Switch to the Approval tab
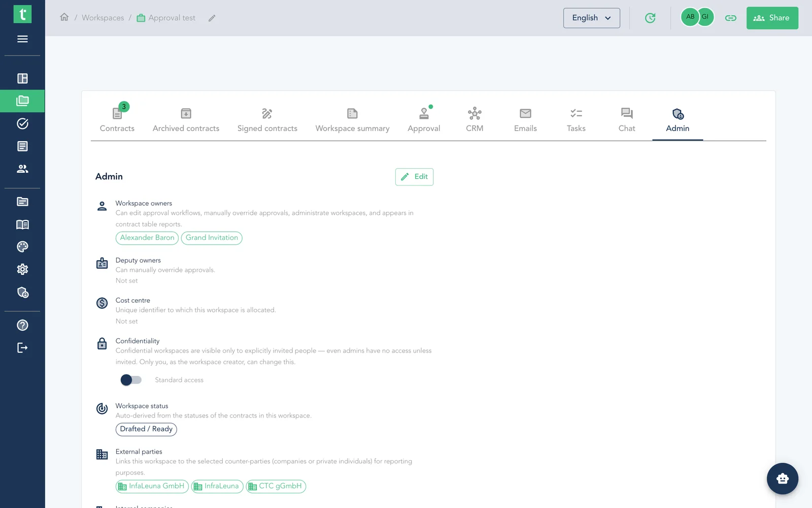 424,120
